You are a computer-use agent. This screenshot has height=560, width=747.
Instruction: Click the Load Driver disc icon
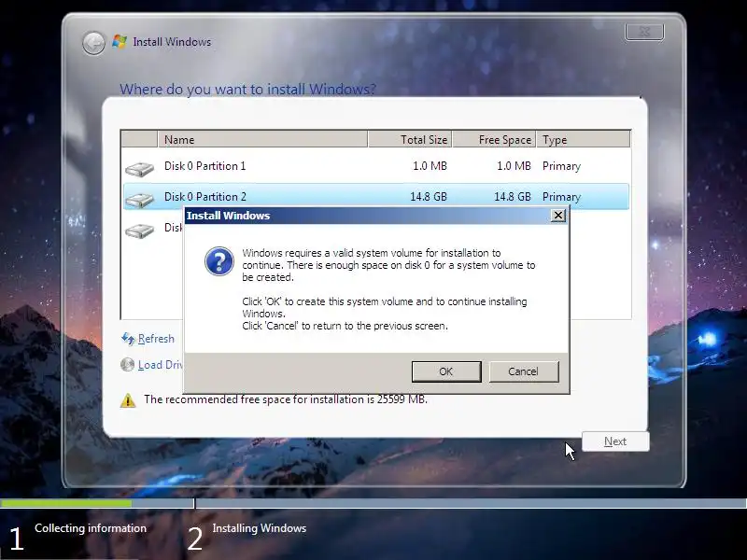tap(127, 365)
